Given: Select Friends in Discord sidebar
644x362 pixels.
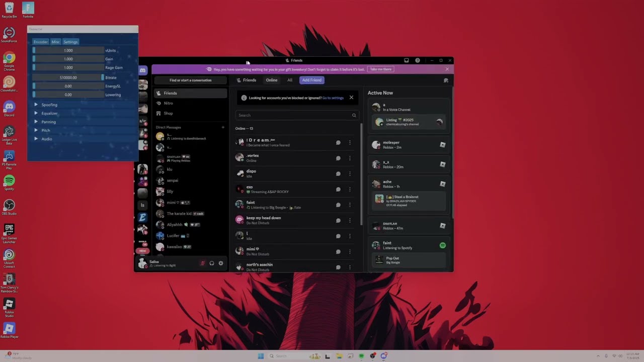Looking at the screenshot, I should click(x=190, y=93).
